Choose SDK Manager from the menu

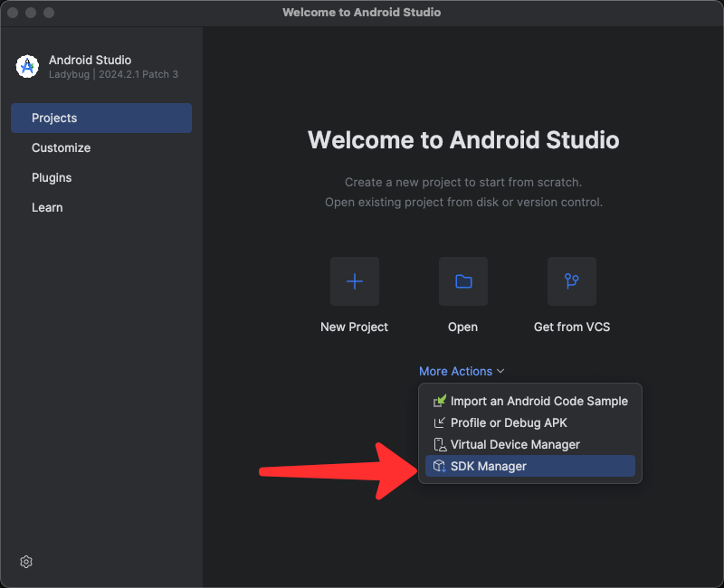click(x=530, y=466)
